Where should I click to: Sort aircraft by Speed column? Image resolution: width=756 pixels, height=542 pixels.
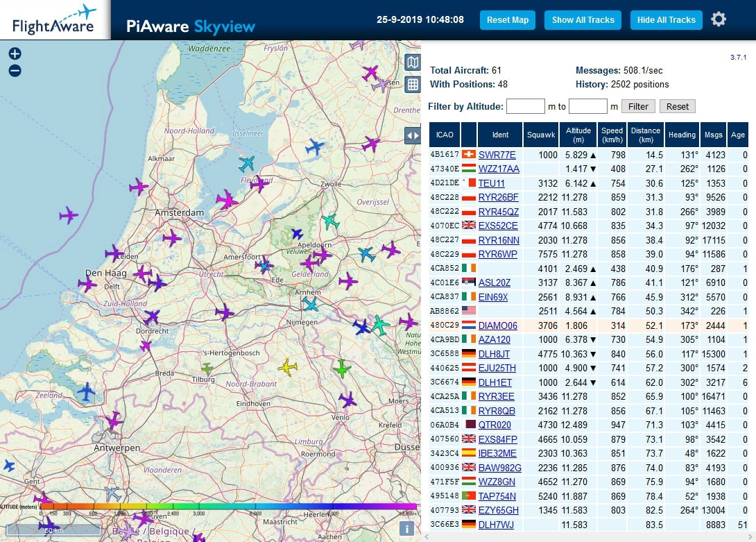(612, 135)
